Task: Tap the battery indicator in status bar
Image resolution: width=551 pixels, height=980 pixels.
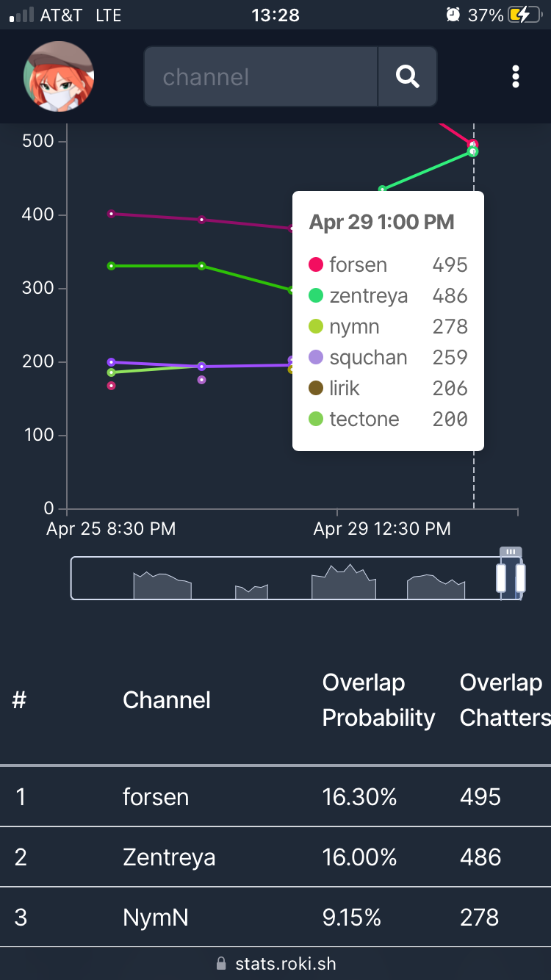Action: coord(529,15)
